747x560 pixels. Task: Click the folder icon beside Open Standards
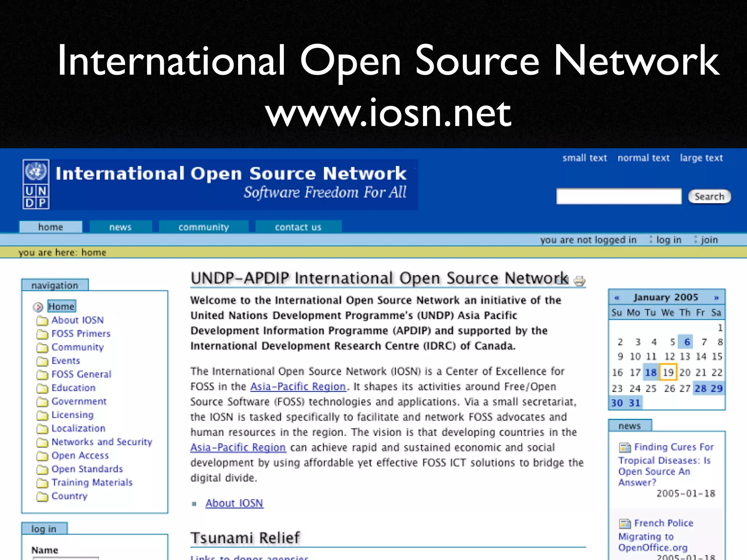pos(42,469)
